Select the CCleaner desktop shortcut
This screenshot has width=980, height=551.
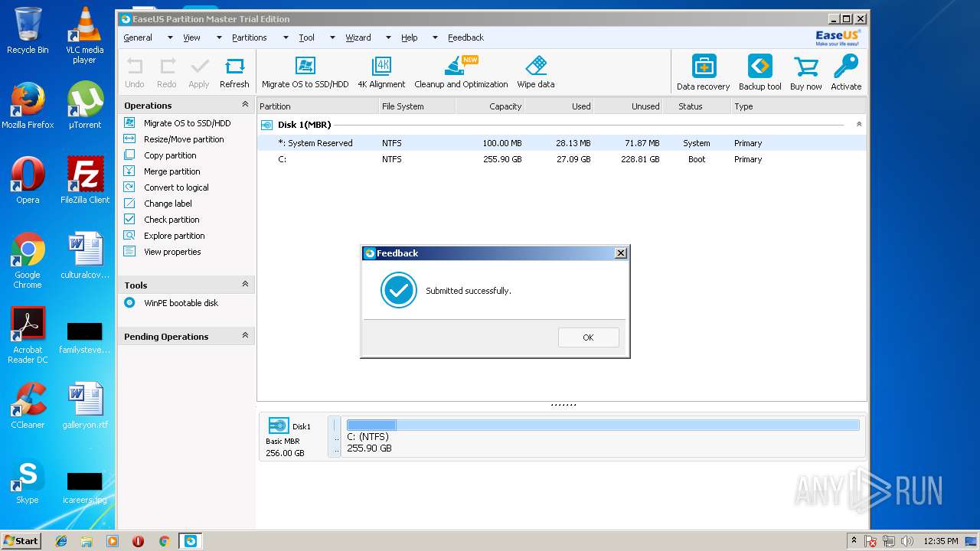coord(28,406)
